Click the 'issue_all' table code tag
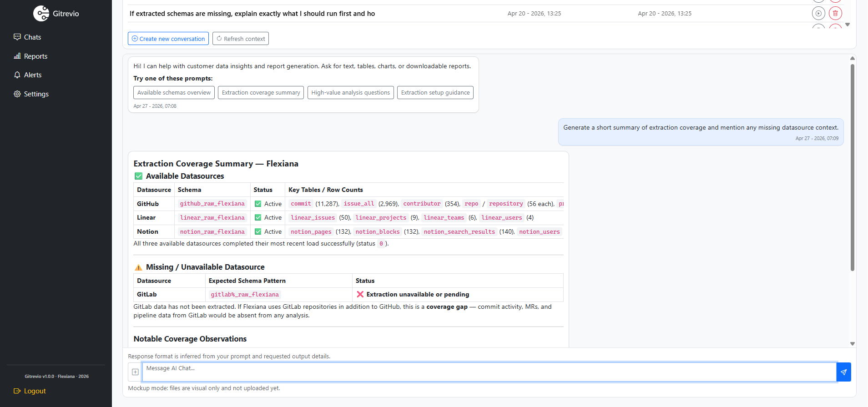Image resolution: width=868 pixels, height=407 pixels. click(359, 204)
